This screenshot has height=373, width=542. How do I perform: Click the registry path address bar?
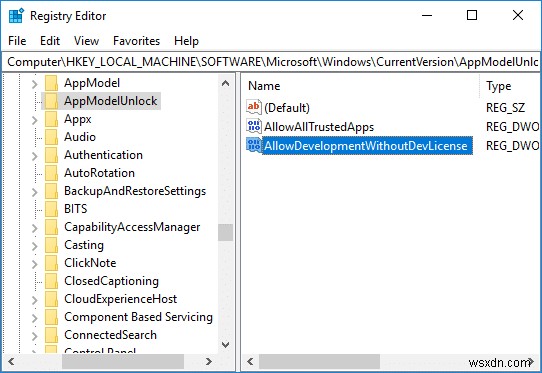tap(271, 62)
